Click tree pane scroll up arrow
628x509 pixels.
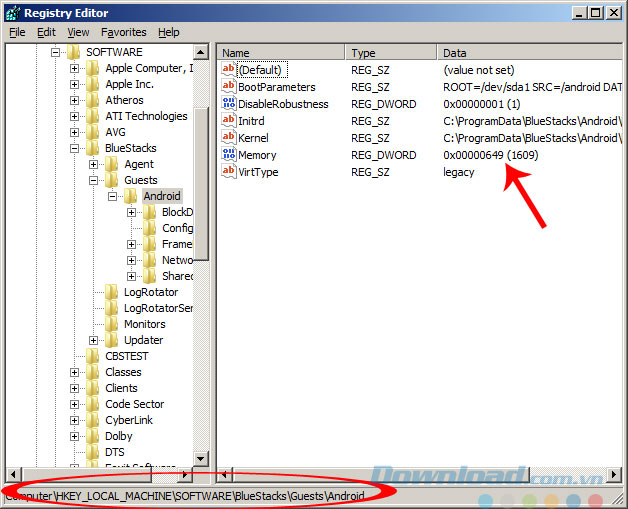pos(201,52)
